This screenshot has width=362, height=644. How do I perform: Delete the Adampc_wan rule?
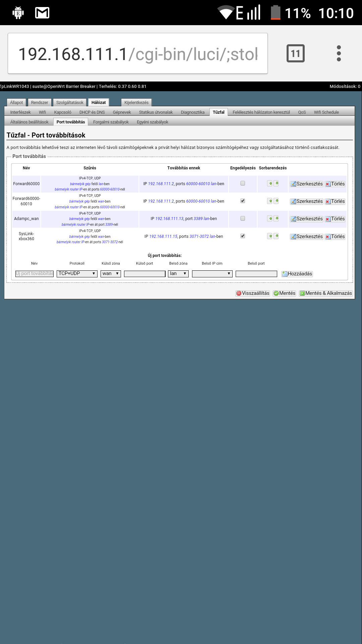[335, 219]
